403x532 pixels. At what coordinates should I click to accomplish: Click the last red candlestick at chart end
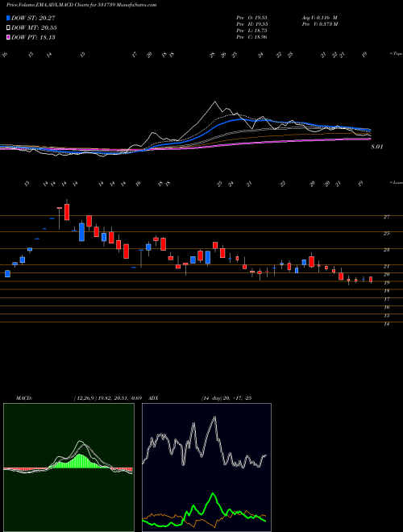[371, 280]
